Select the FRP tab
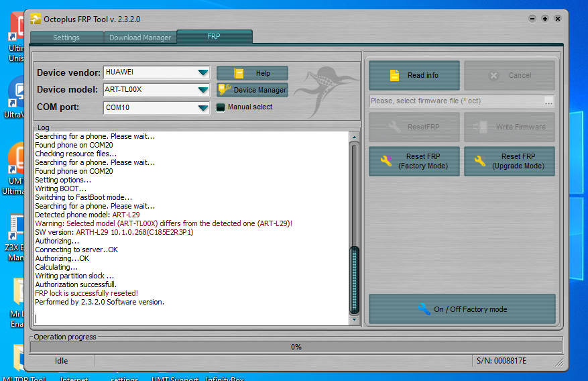Viewport: 588px width, 381px height. tap(214, 37)
